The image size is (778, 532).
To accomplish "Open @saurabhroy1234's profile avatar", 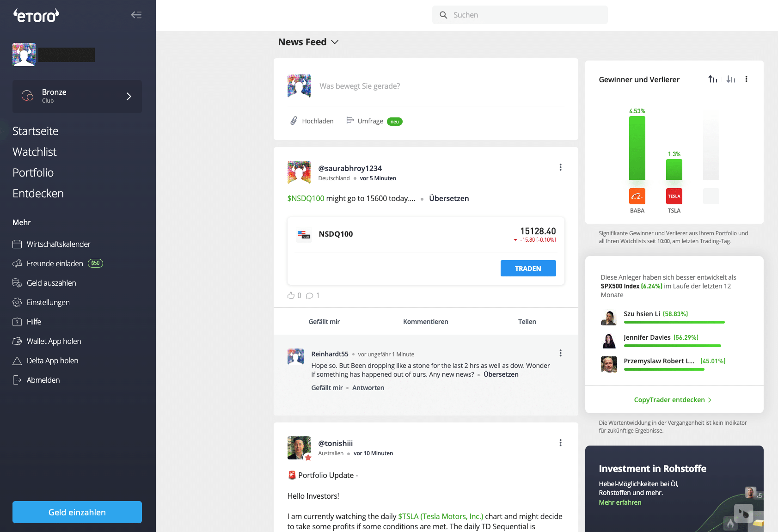I will 299,172.
